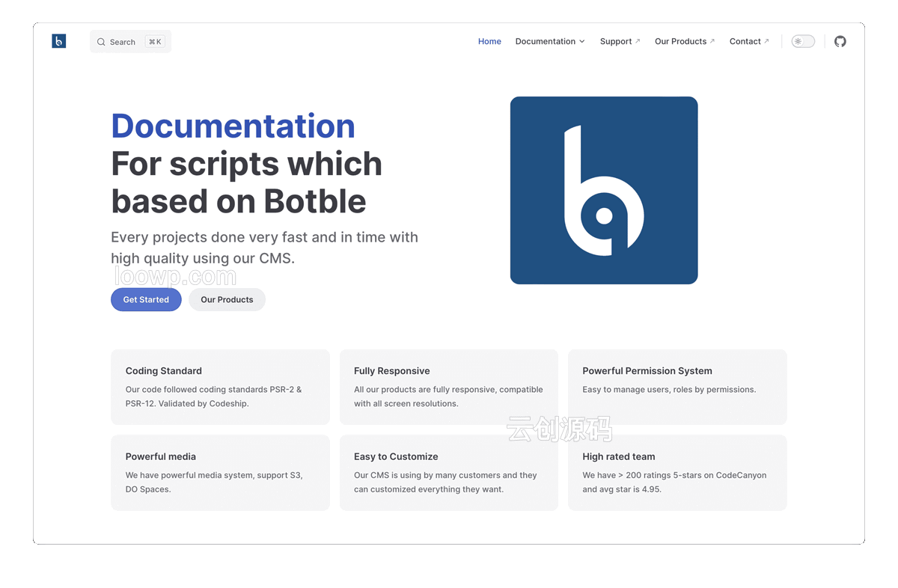The height and width of the screenshot is (588, 898).
Task: Select the Powerful Permission System card
Action: 677,387
